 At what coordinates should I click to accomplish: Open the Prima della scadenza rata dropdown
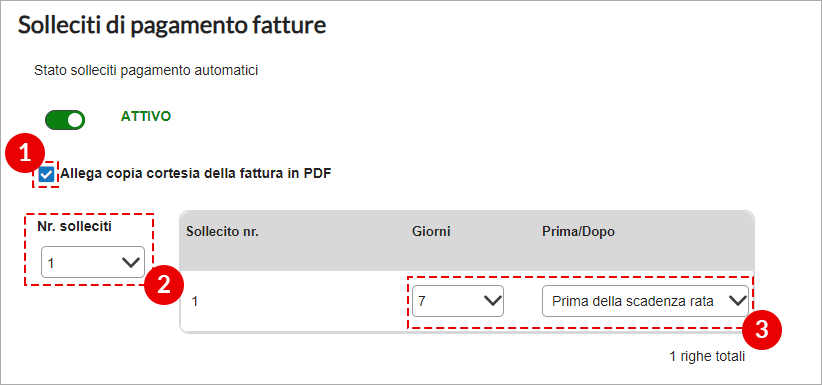coord(645,301)
